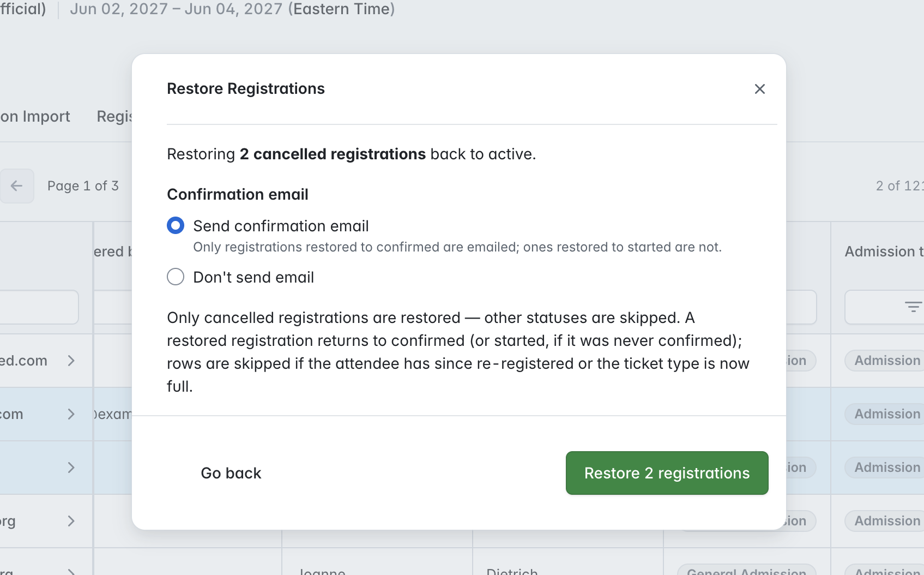Click Restore 2 registrations button
Viewport: 924px width, 575px height.
pos(667,473)
